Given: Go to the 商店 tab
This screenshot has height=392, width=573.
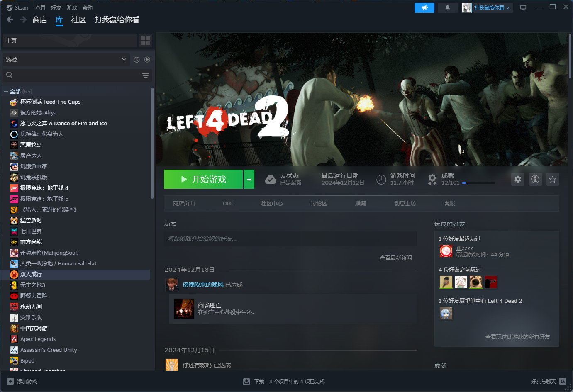Looking at the screenshot, I should tap(40, 20).
